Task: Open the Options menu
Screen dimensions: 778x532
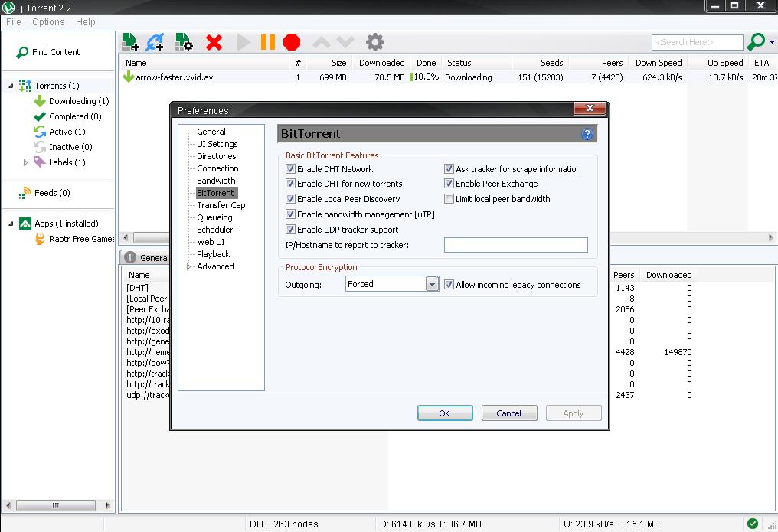Action: coord(48,22)
